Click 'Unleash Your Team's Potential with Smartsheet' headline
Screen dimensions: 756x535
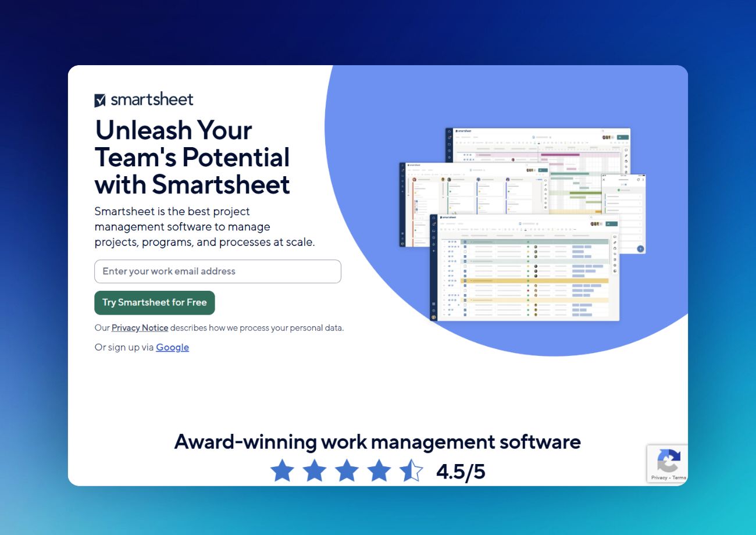(192, 157)
